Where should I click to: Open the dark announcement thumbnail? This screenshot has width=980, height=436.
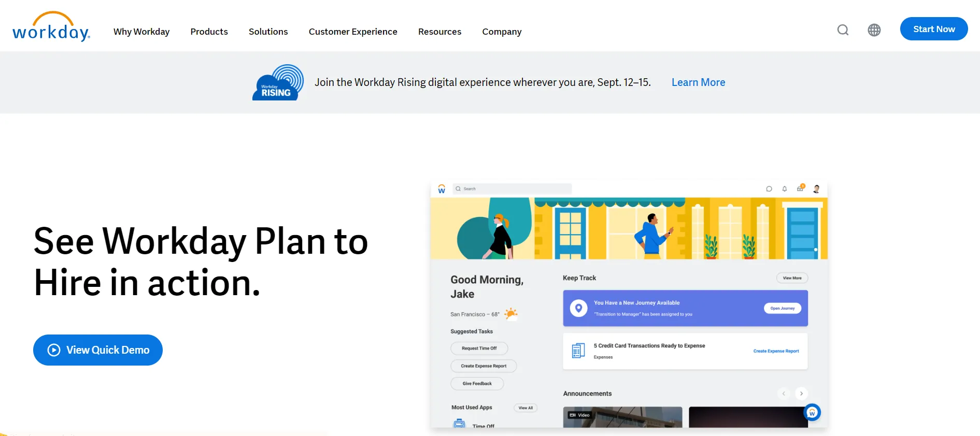[748, 417]
